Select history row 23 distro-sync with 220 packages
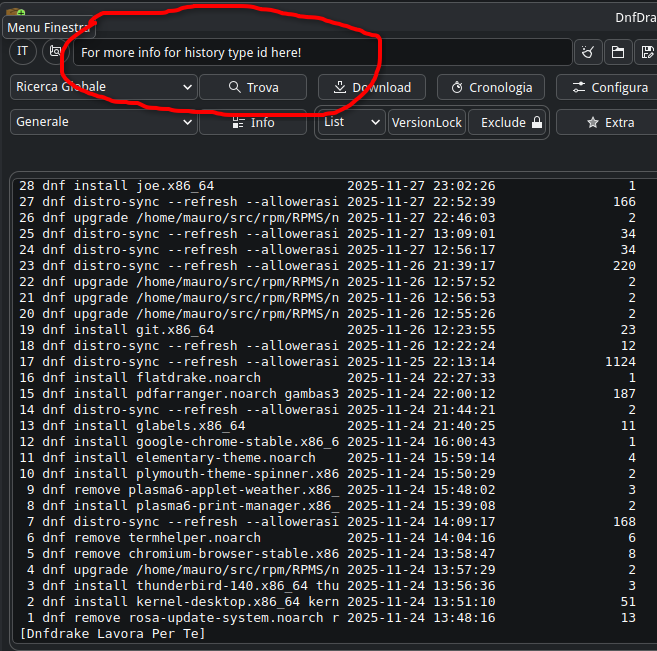 pyautogui.click(x=327, y=266)
